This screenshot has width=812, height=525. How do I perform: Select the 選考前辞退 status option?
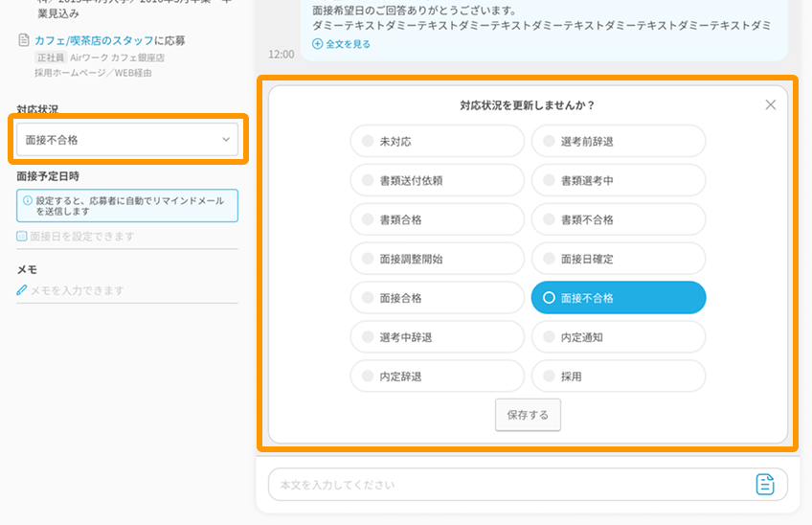click(x=619, y=141)
